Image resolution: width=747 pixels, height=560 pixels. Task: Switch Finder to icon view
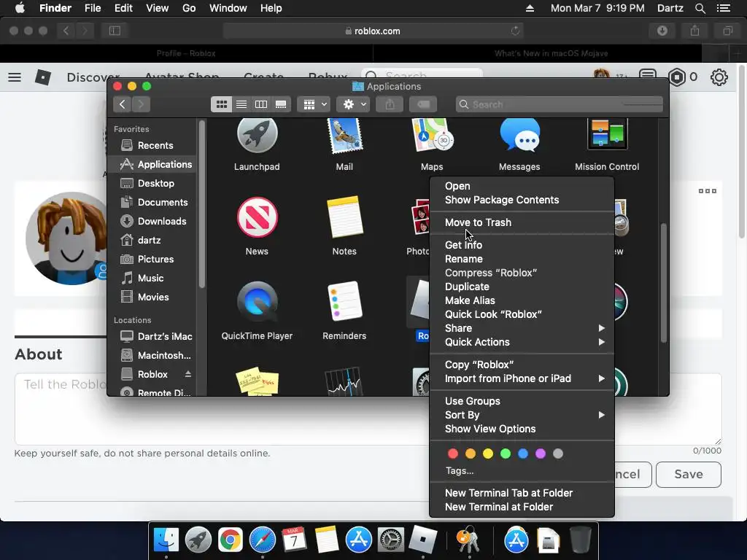point(222,104)
